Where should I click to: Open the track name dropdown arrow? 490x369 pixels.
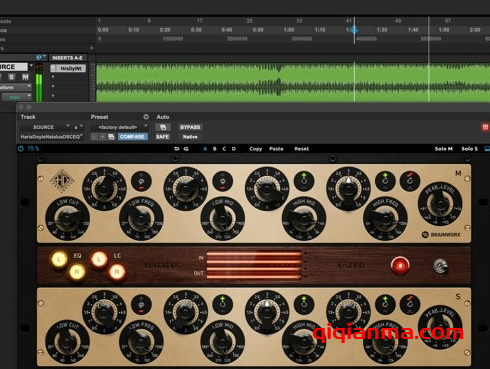tap(31, 66)
